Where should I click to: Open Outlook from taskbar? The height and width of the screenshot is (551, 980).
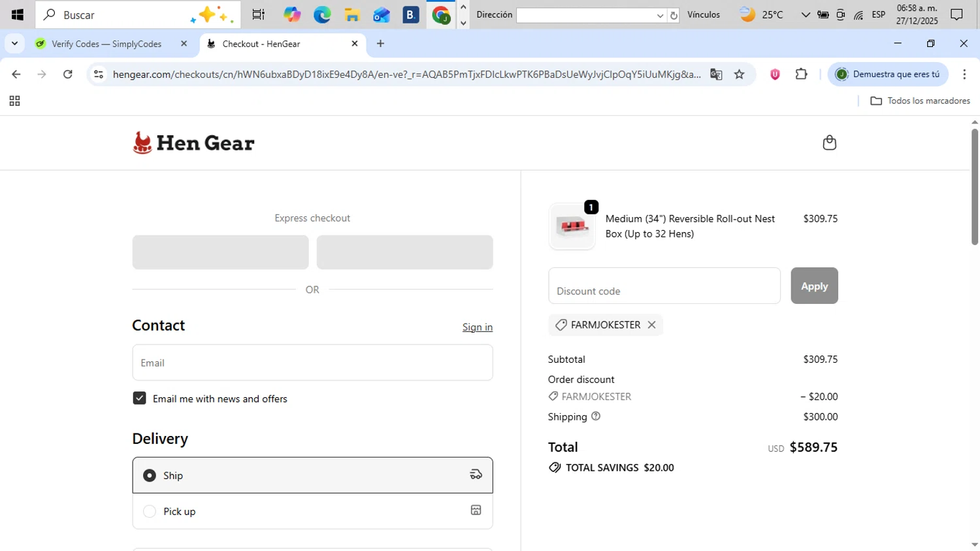(x=382, y=14)
